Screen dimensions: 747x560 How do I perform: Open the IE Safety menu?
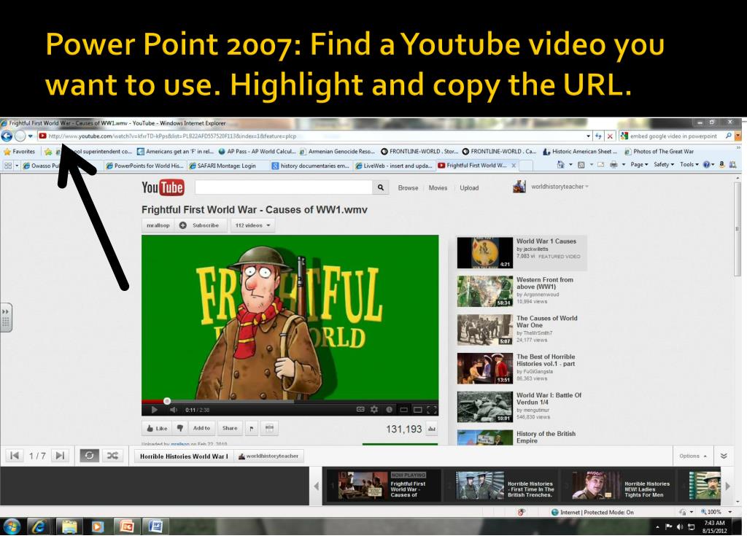tap(664, 164)
